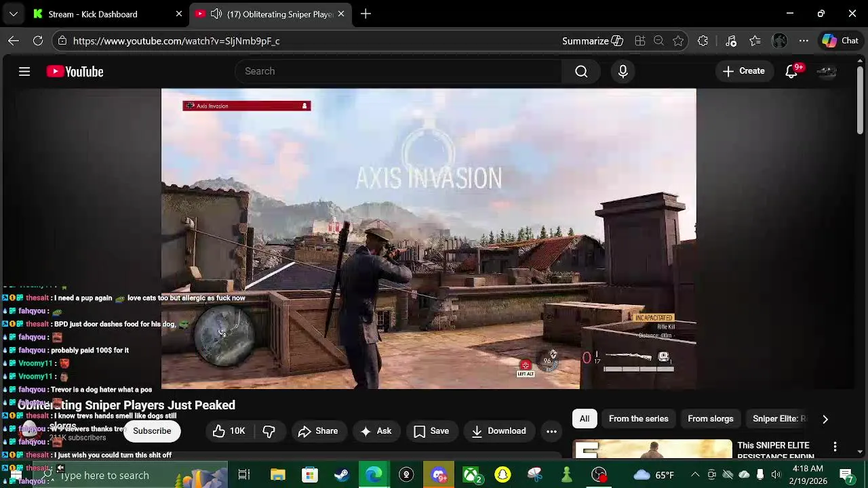Download the video
The height and width of the screenshot is (488, 868).
pos(498,431)
